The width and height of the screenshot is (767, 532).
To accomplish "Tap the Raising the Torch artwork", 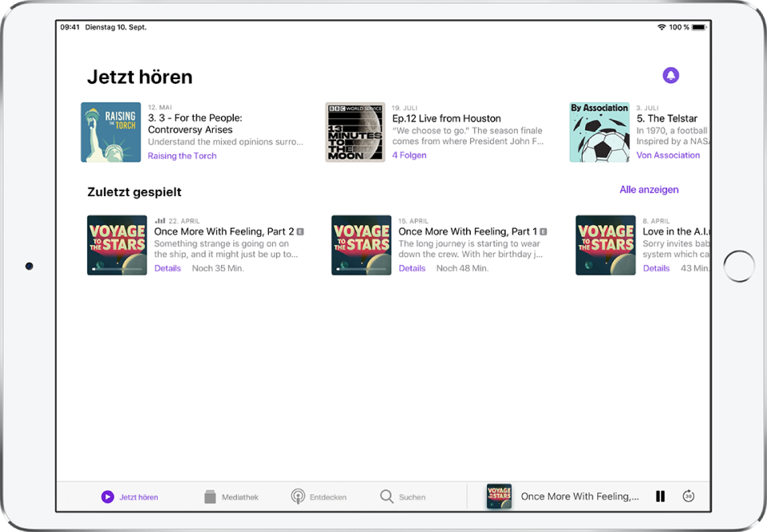I will point(110,132).
